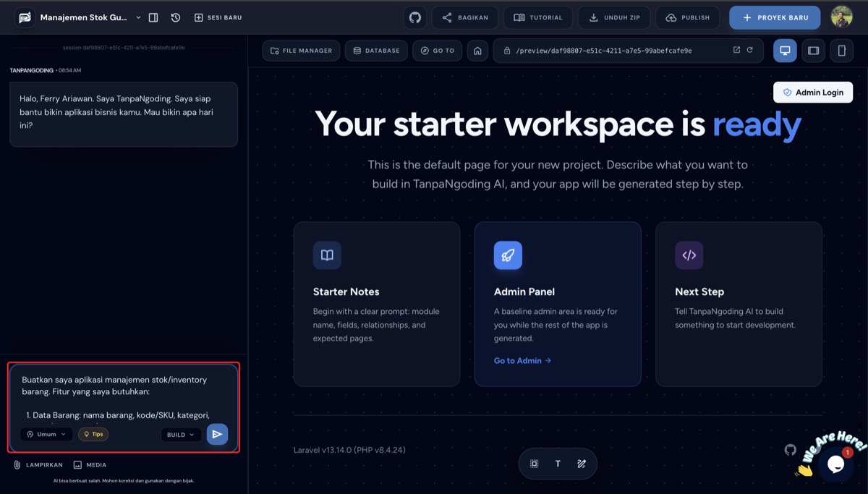Screen dimensions: 868x494
Task: Select the magic edit pencil tool
Action: tap(582, 464)
